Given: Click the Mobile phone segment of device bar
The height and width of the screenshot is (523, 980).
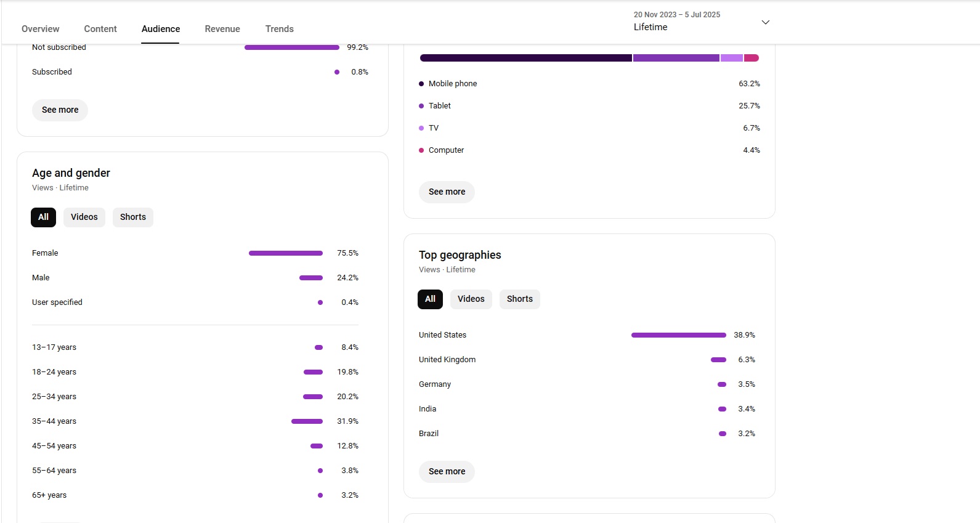Looking at the screenshot, I should pos(526,58).
